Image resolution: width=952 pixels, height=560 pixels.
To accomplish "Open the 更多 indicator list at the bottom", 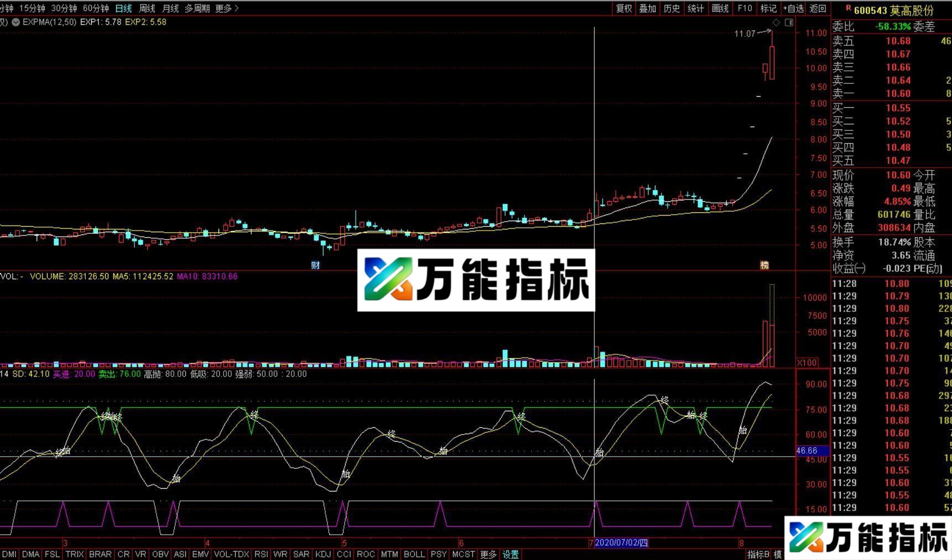I will pos(487,554).
